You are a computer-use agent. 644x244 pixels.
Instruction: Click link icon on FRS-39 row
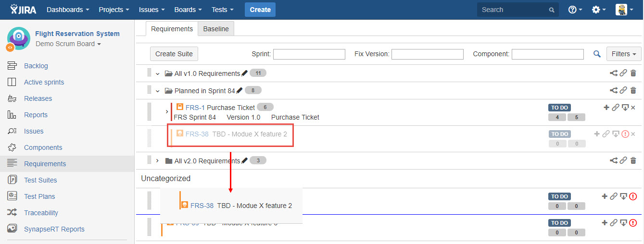click(614, 223)
